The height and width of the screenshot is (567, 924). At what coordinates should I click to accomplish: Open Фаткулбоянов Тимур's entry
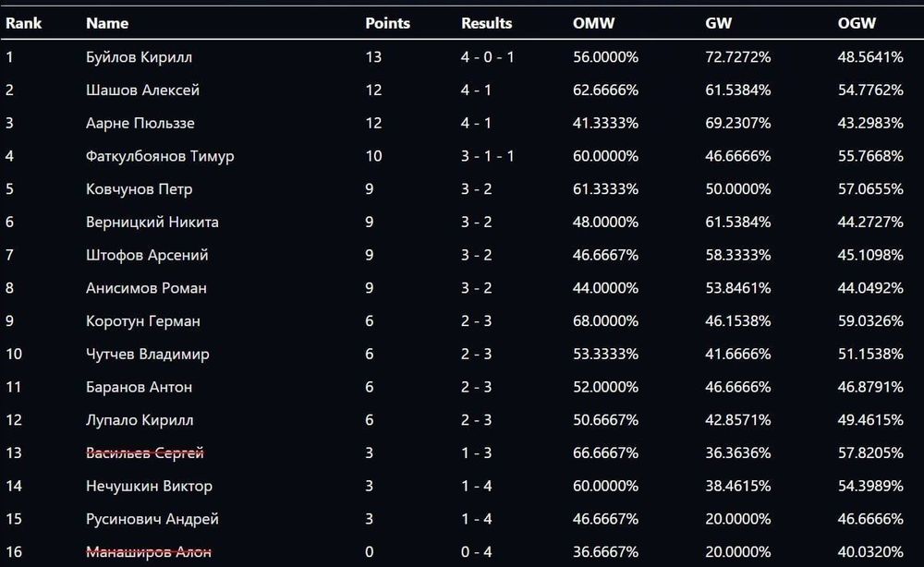tap(159, 156)
